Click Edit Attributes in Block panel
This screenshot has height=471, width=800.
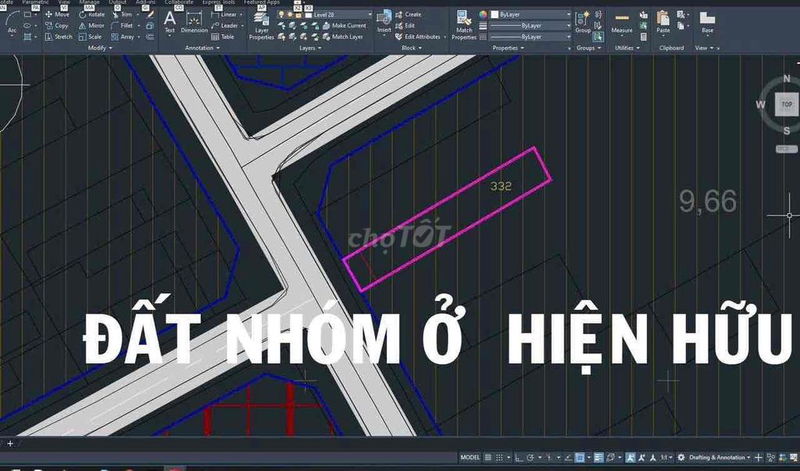421,36
